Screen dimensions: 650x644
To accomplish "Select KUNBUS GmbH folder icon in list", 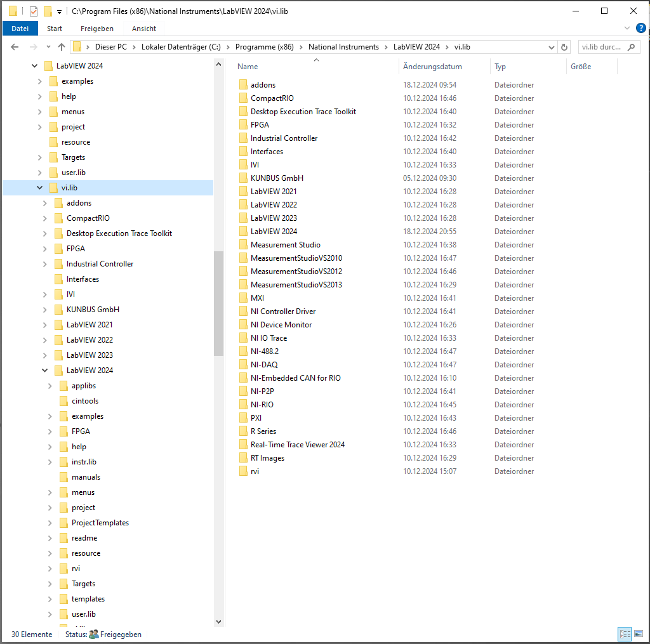I will coord(243,178).
